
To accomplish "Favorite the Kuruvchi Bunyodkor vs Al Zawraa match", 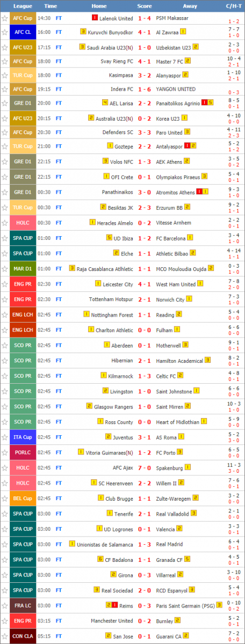I will tap(5, 32).
